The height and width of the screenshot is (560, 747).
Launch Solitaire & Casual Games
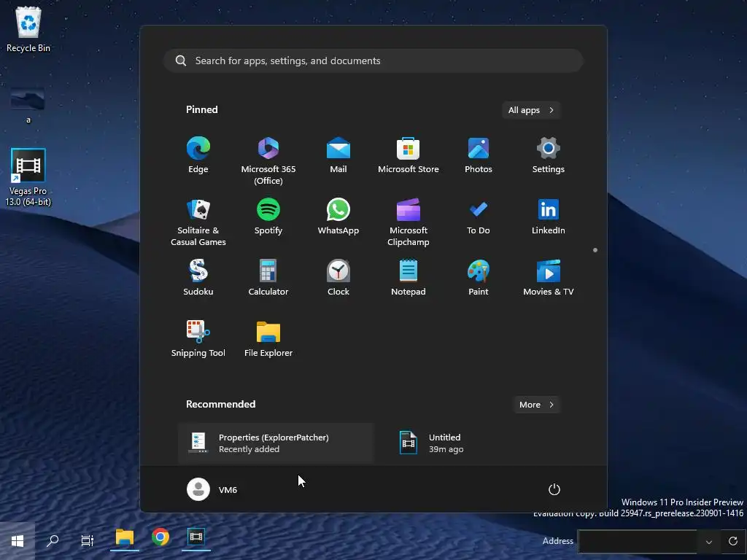coord(198,222)
